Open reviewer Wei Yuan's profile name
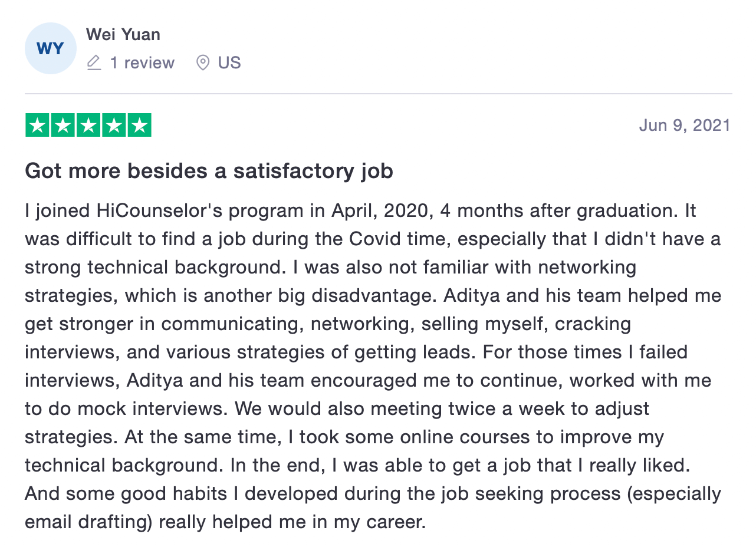 coord(123,35)
